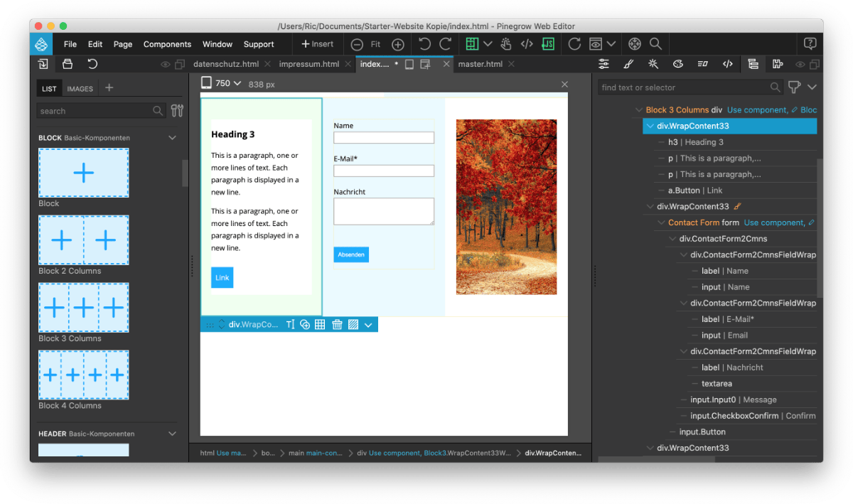Collapse the HEADER Basic-Komponenten section

tap(172, 433)
